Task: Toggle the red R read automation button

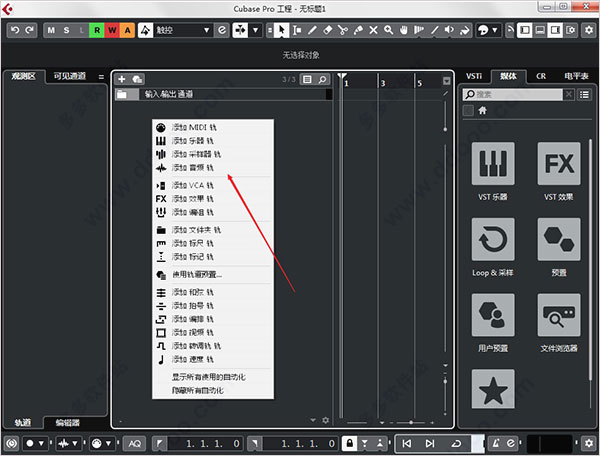Action: point(96,30)
